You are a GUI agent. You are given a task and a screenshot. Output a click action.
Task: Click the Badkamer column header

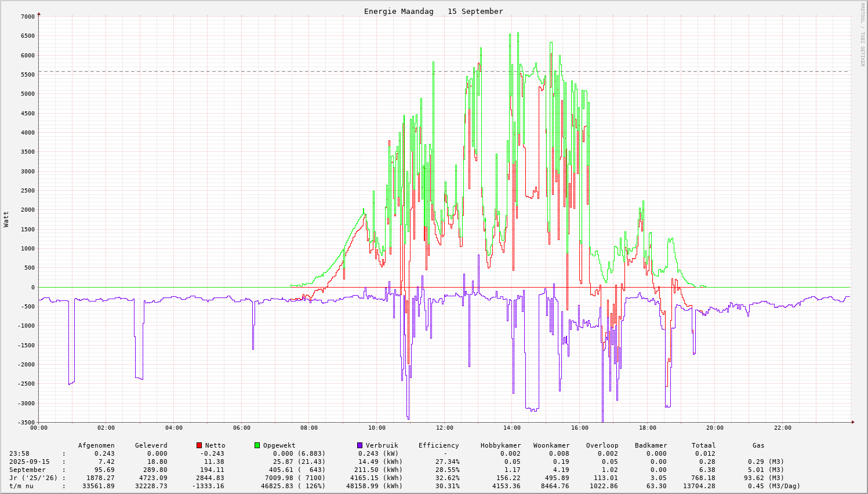pos(651,445)
